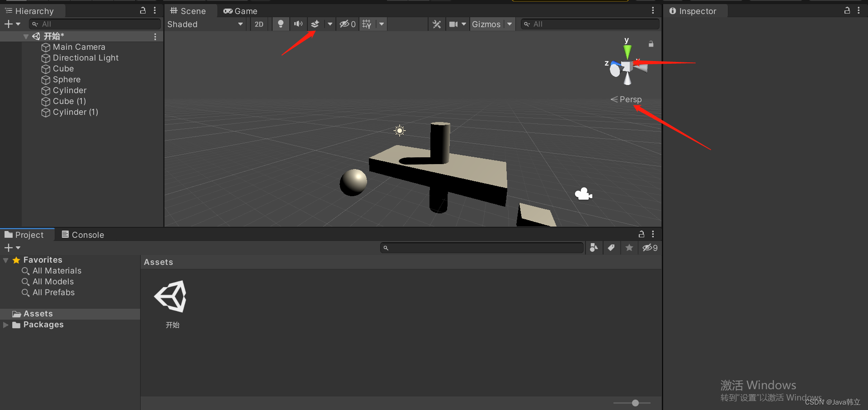
Task: Click the camera view icon beside Gizmos
Action: 454,24
